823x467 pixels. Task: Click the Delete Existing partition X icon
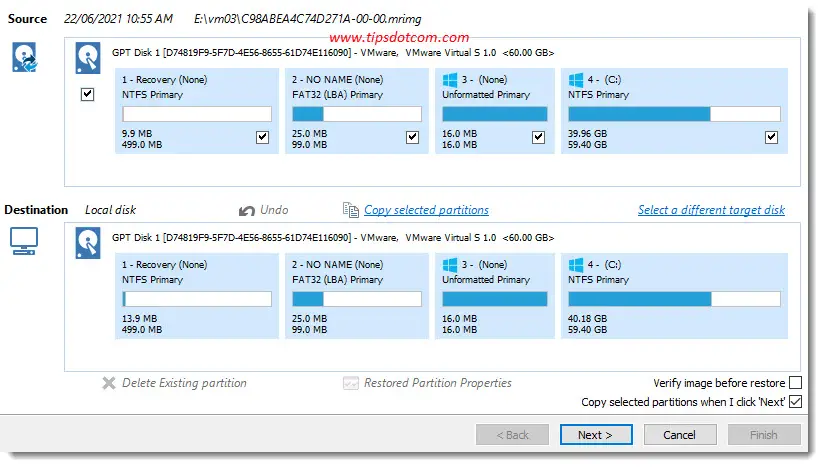[x=109, y=383]
